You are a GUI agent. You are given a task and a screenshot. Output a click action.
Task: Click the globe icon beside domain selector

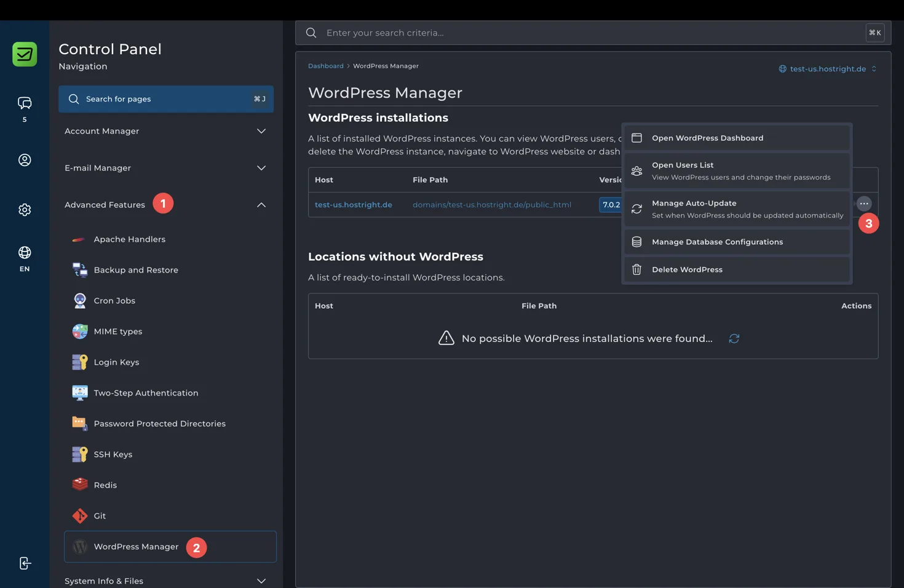tap(782, 69)
